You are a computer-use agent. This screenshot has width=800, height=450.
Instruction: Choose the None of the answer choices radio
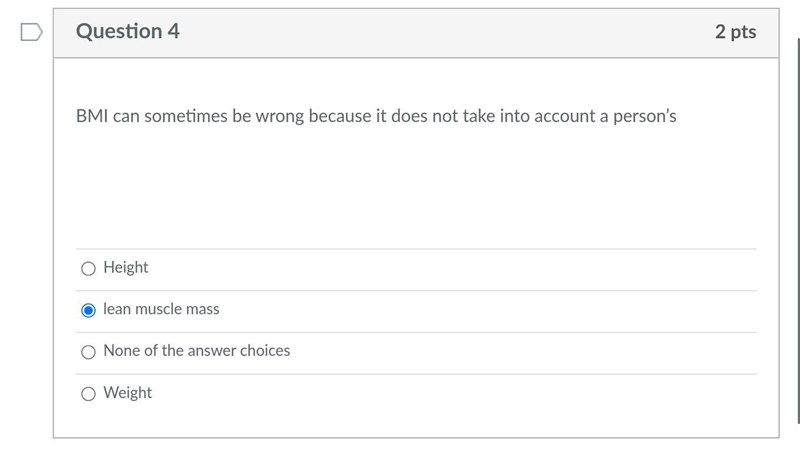tap(88, 352)
